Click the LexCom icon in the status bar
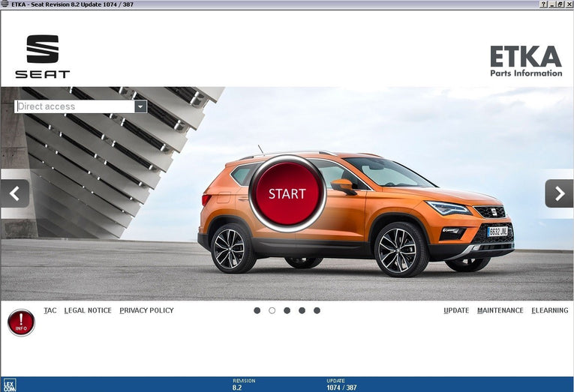Image resolution: width=574 pixels, height=392 pixels. (x=9, y=385)
